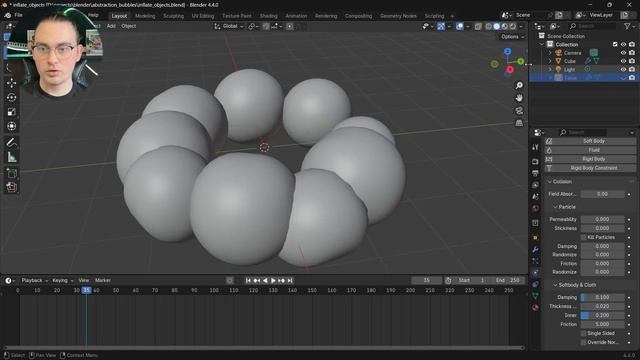640x360 pixels.
Task: Switch to solid viewport shading
Action: (x=497, y=26)
